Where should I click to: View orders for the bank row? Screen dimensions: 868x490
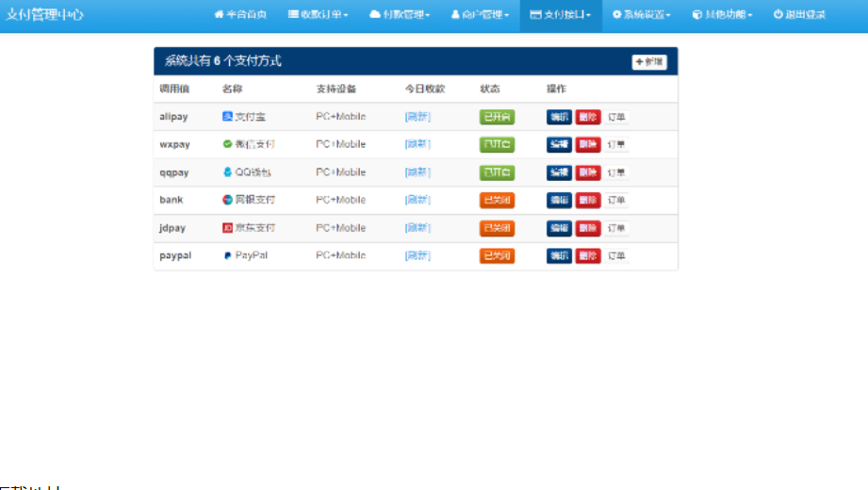coord(616,201)
